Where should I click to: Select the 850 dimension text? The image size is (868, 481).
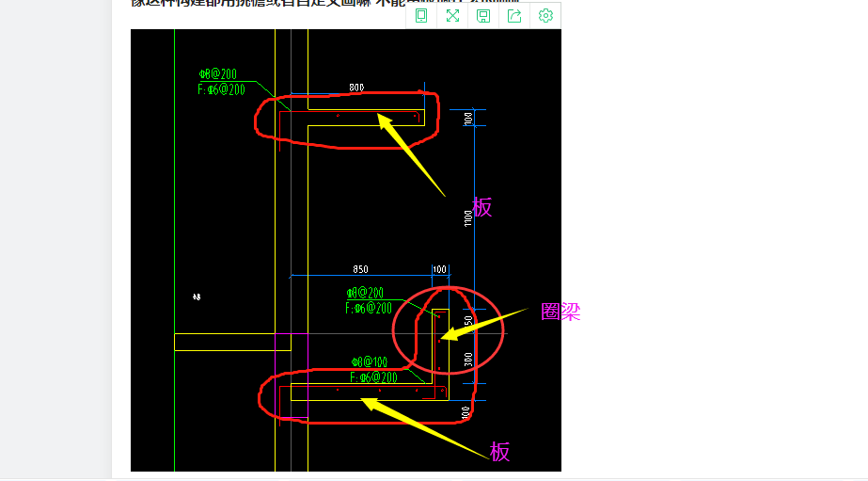point(360,269)
